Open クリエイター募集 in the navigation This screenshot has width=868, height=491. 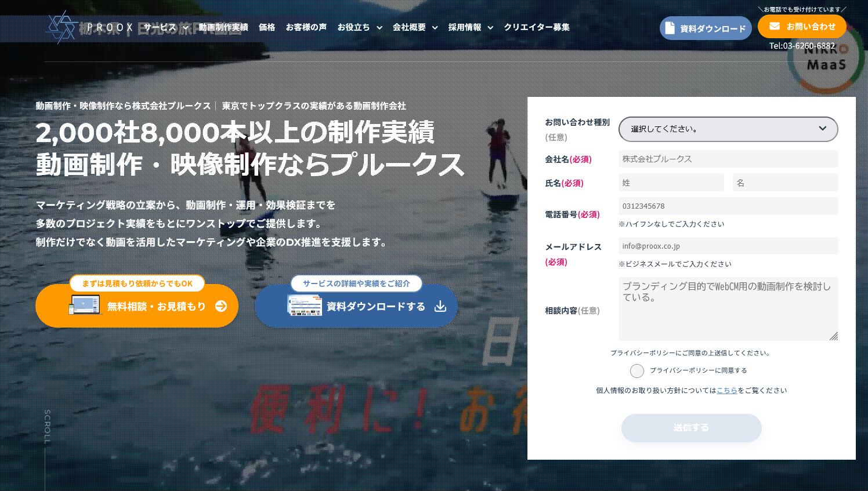click(x=537, y=27)
